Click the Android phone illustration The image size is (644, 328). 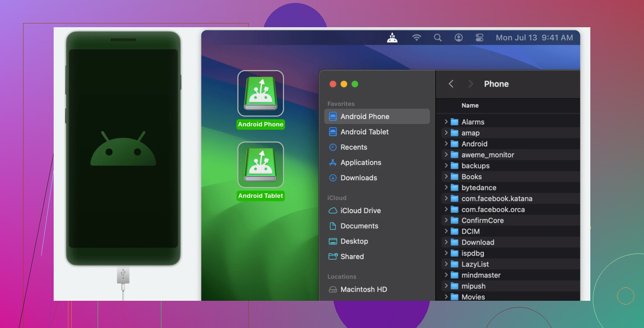click(x=123, y=148)
